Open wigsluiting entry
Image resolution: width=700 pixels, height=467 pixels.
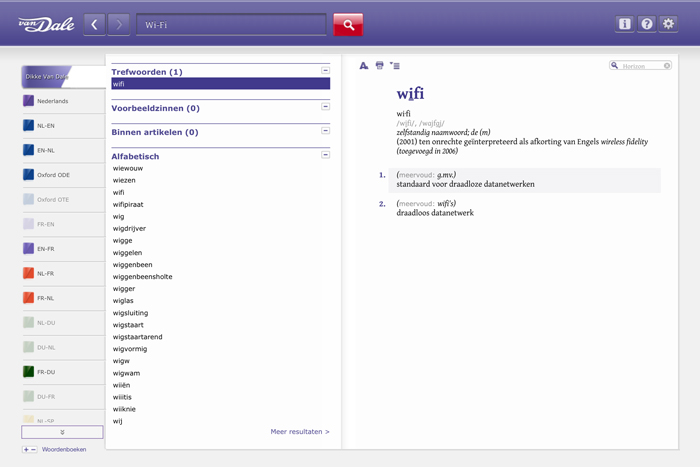[x=130, y=313]
